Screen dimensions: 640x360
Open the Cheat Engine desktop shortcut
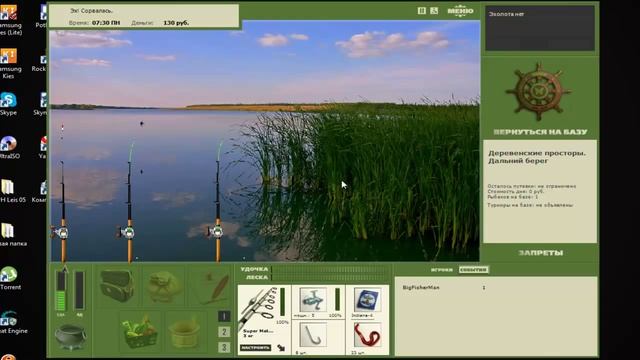click(11, 322)
